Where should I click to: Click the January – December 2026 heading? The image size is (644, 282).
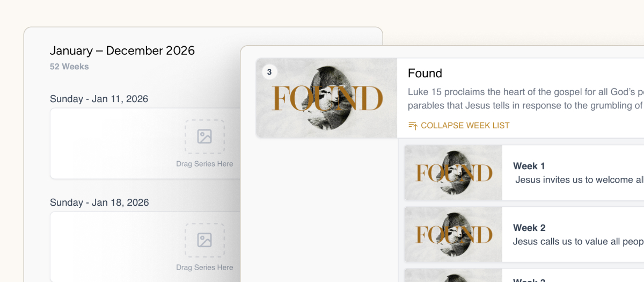tap(122, 50)
